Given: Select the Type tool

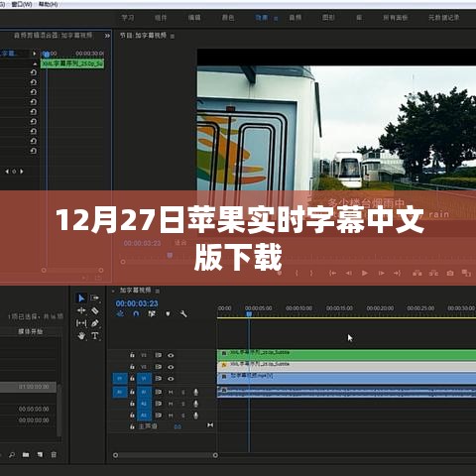Looking at the screenshot, I should [95, 336].
